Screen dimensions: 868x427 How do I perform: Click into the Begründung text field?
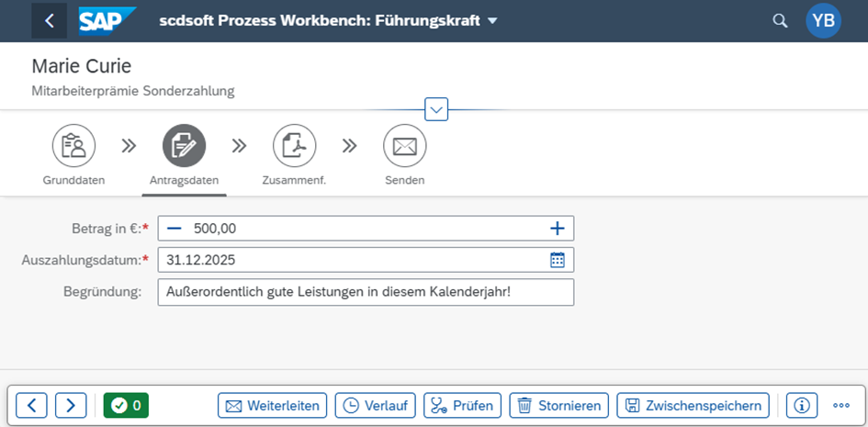click(x=366, y=292)
